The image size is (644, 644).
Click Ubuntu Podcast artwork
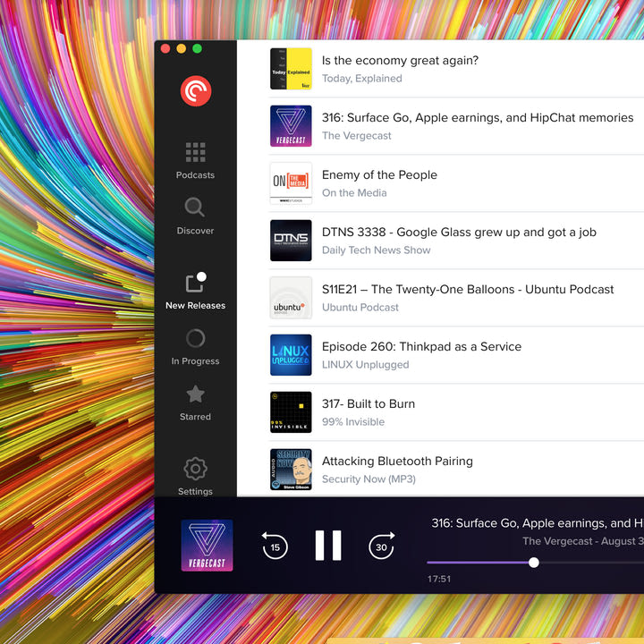(291, 298)
